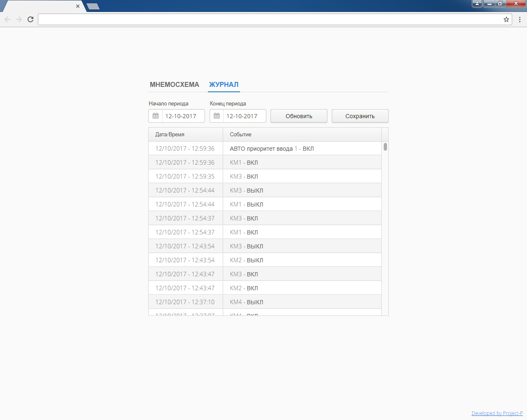527x420 pixels.
Task: Select КМ2 - ВЫКЛ event row
Action: (x=265, y=260)
